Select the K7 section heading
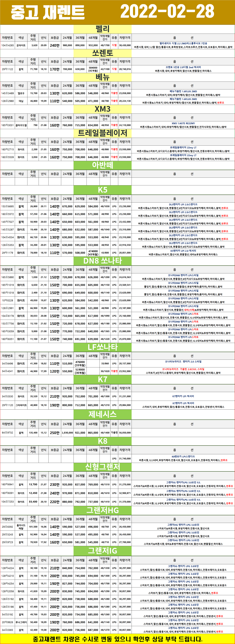The width and height of the screenshot is (235, 644). [x=102, y=379]
